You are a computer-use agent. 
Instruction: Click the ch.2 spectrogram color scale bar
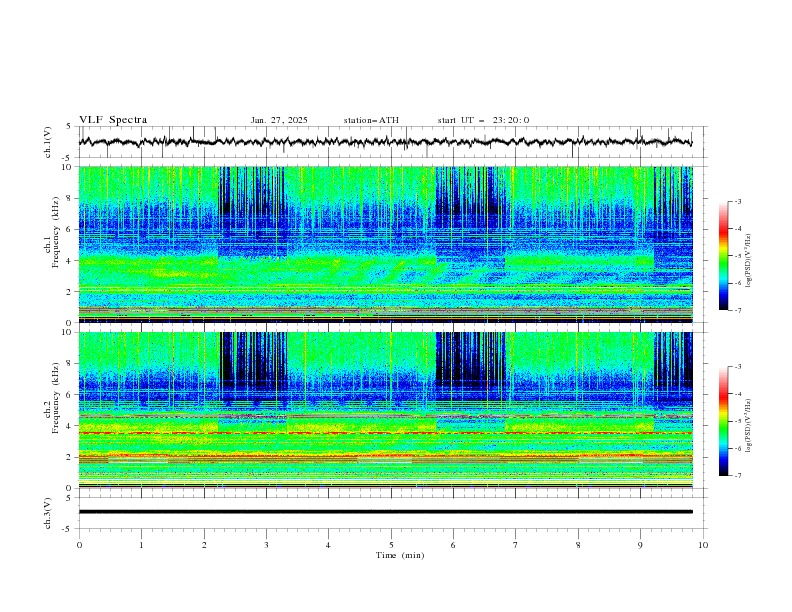724,421
